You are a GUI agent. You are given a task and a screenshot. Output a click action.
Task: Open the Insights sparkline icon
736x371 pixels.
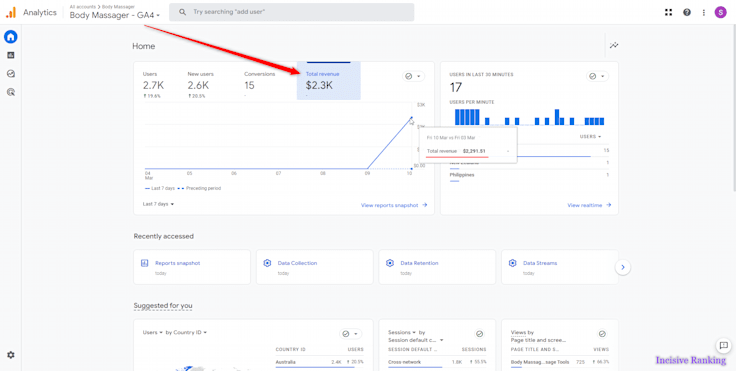(614, 46)
